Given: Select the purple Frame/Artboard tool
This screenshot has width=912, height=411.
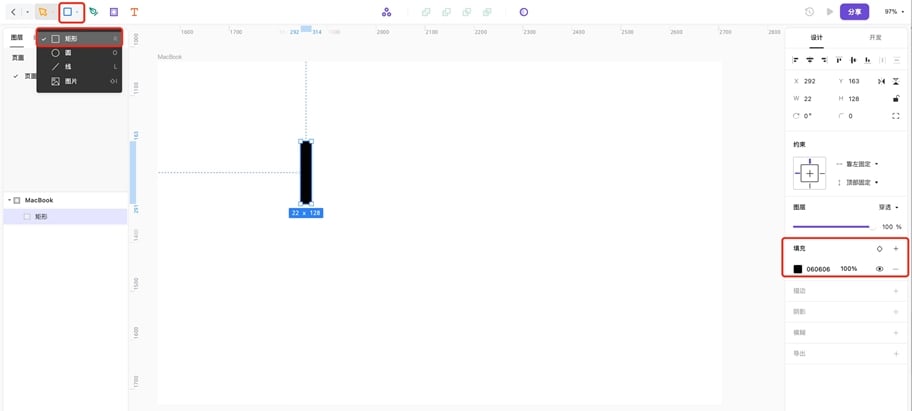Looking at the screenshot, I should pyautogui.click(x=114, y=12).
